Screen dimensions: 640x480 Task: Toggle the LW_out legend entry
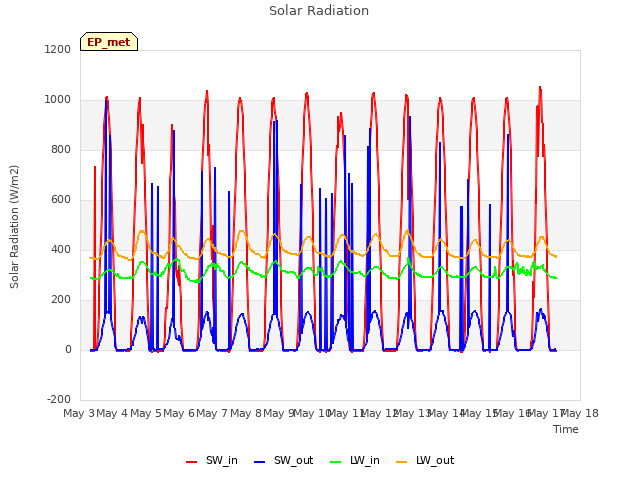tap(425, 460)
